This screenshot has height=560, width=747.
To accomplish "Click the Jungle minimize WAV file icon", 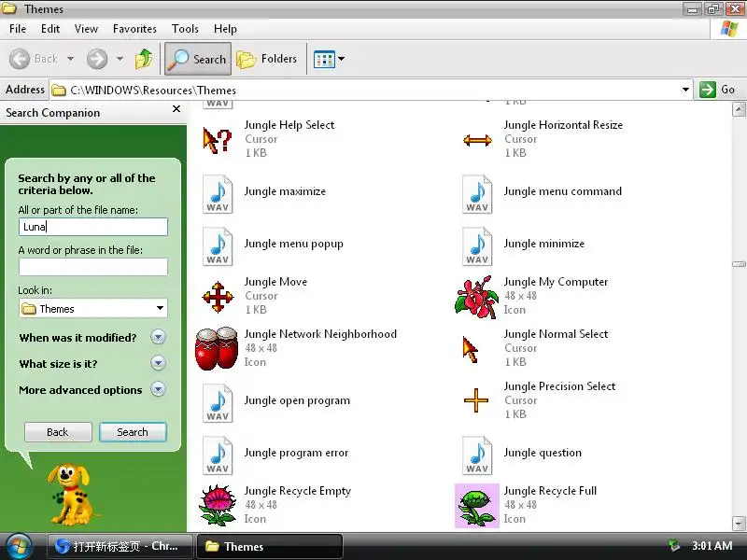I will point(477,246).
